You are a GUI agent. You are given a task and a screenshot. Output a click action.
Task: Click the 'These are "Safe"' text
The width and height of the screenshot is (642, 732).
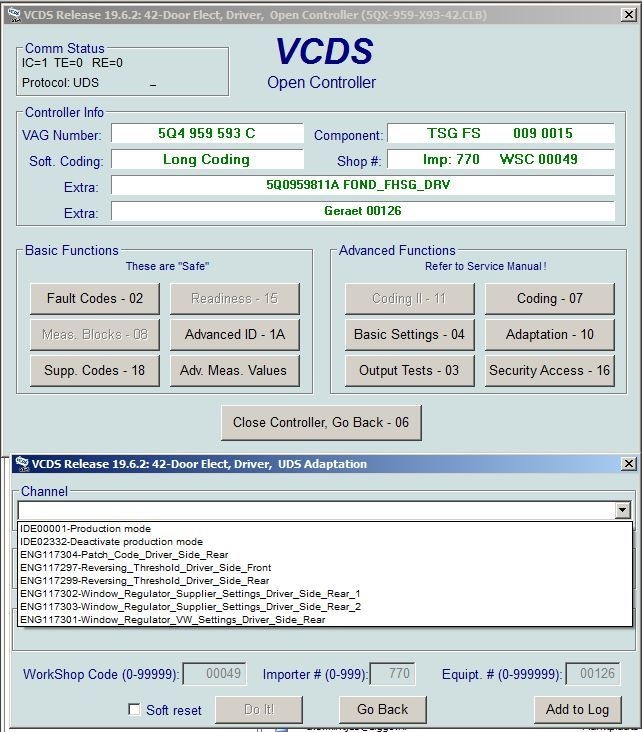tap(167, 266)
